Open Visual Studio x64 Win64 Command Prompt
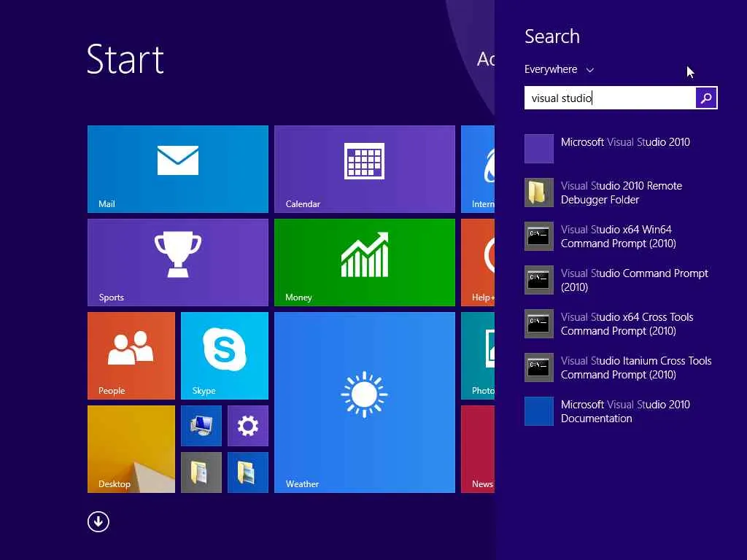Image resolution: width=747 pixels, height=560 pixels. tap(621, 236)
